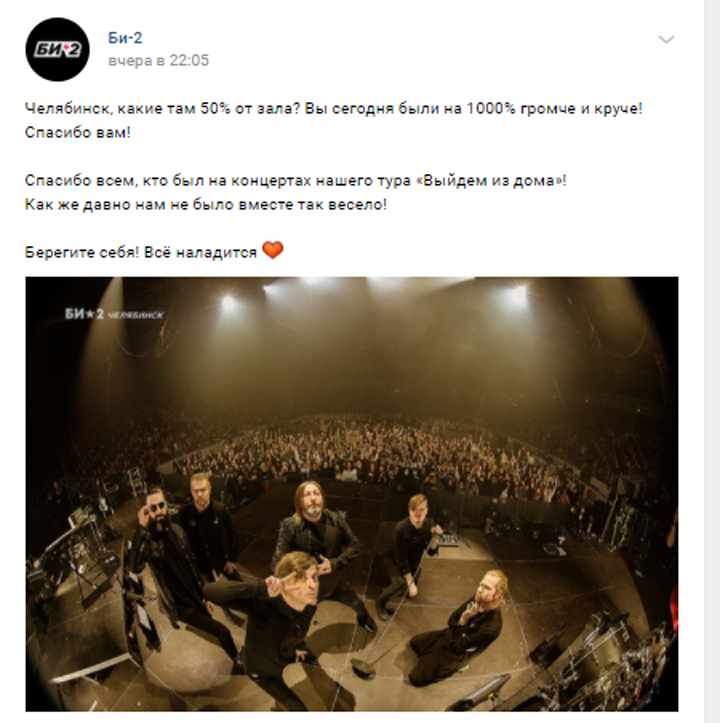Open the Би-2 round avatar logo
The width and height of the screenshot is (720, 723).
(57, 49)
